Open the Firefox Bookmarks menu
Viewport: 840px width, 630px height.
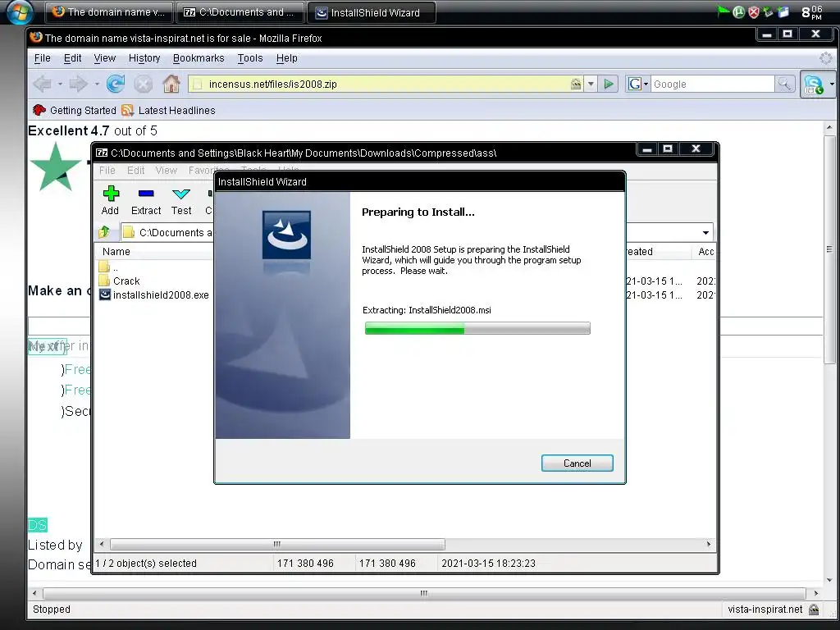pos(199,58)
